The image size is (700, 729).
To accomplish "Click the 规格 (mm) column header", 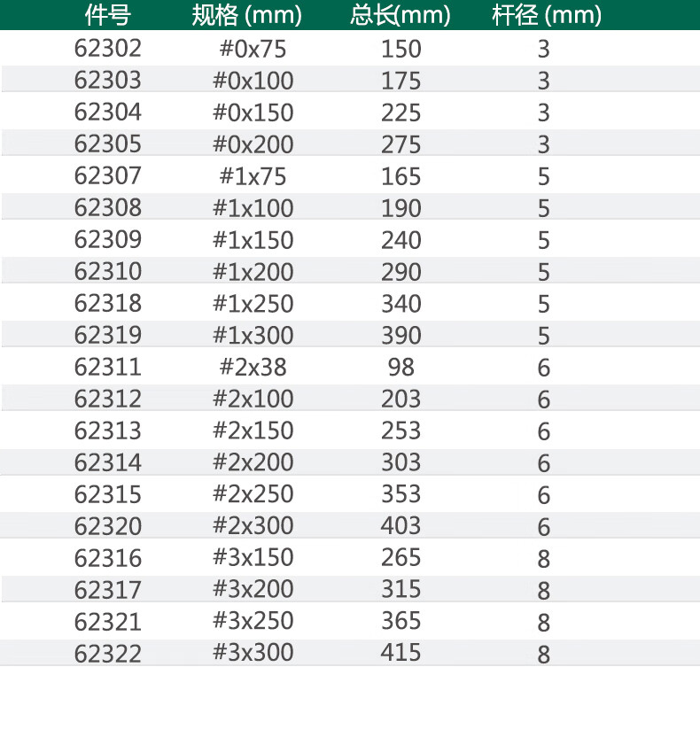I will tap(247, 15).
